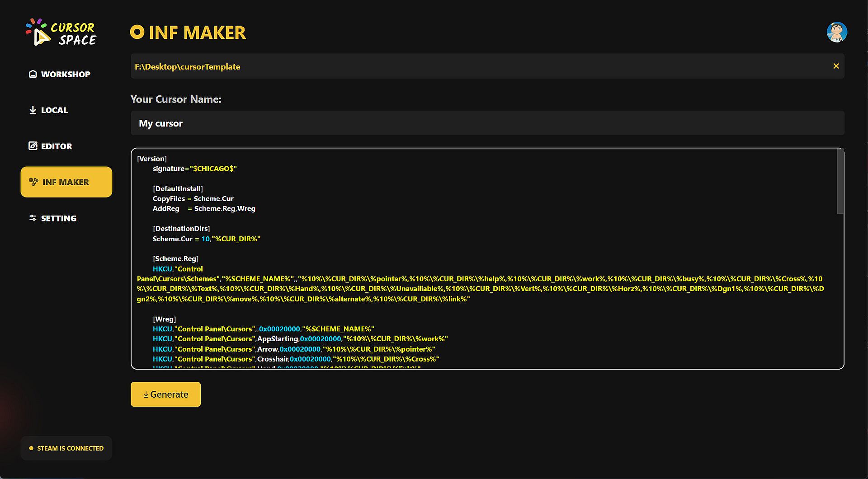Image resolution: width=868 pixels, height=479 pixels.
Task: Click the [Scheme.Reg] section line
Action: pos(175,258)
